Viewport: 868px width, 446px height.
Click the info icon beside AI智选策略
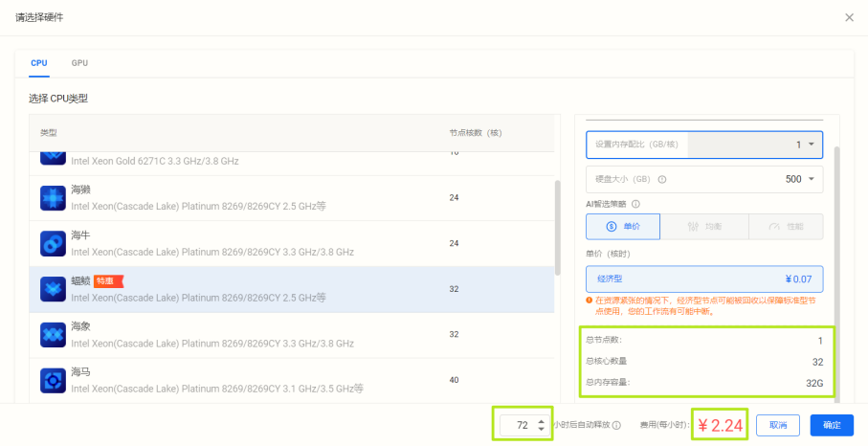coord(635,204)
